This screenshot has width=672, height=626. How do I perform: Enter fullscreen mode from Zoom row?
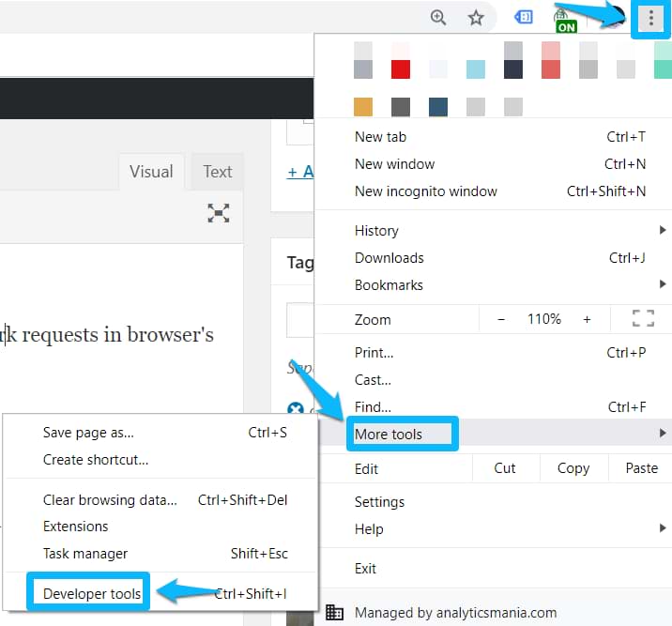(x=643, y=319)
